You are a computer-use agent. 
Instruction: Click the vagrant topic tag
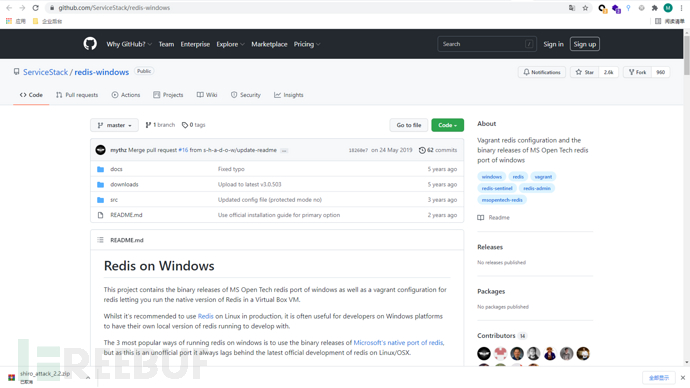[543, 177]
